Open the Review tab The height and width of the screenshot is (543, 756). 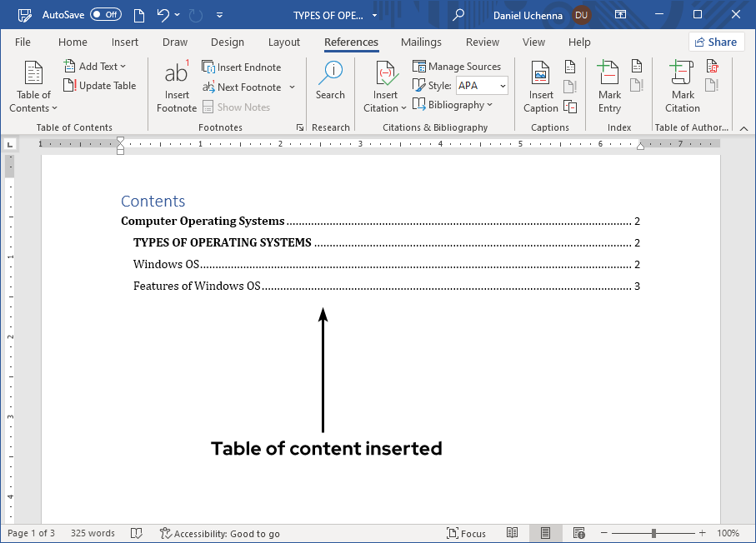482,42
